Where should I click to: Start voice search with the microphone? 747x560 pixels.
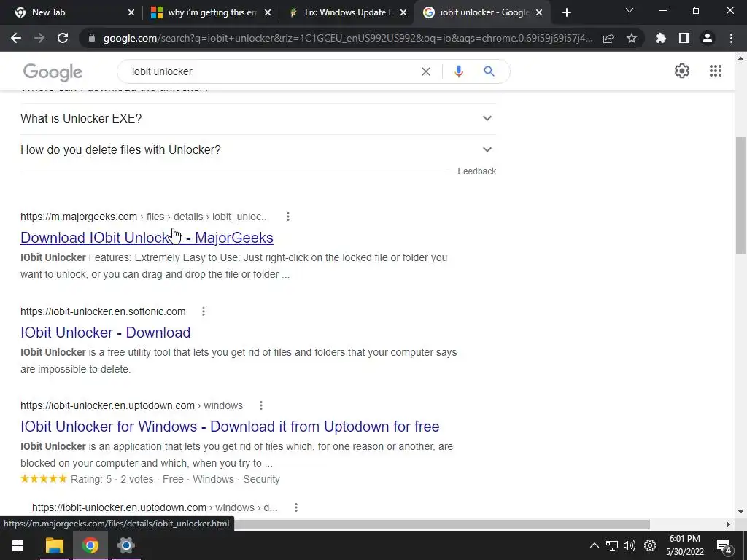click(459, 71)
